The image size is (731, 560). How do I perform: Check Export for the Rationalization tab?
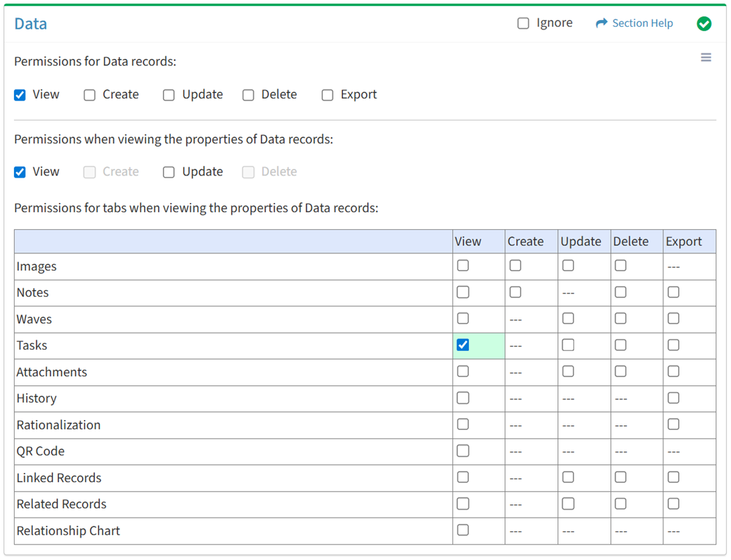click(673, 424)
